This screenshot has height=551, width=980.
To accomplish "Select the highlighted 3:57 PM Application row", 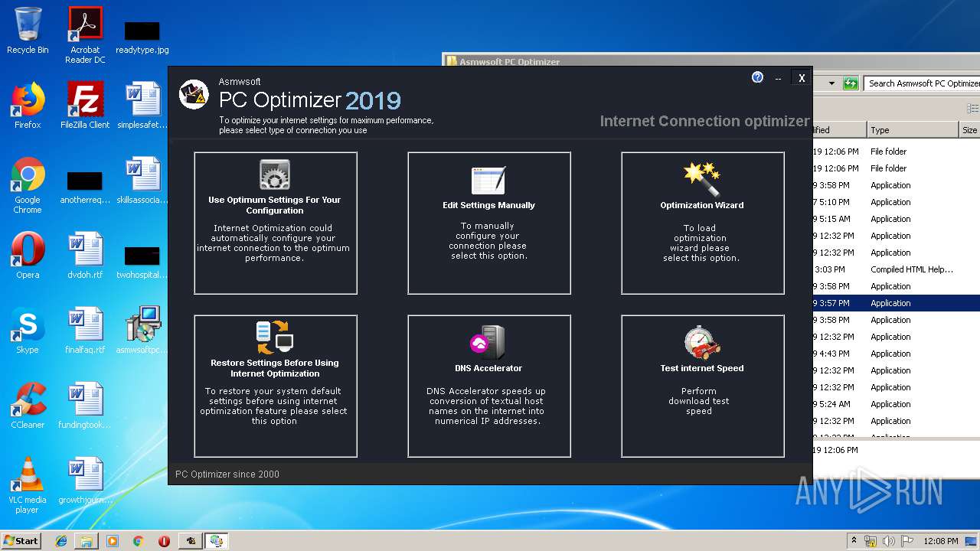I will [x=897, y=303].
